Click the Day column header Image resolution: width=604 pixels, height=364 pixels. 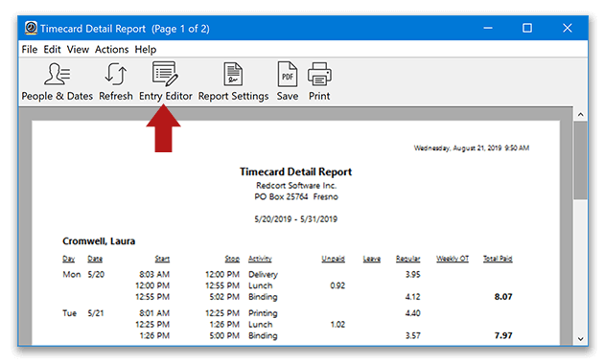coord(69,259)
